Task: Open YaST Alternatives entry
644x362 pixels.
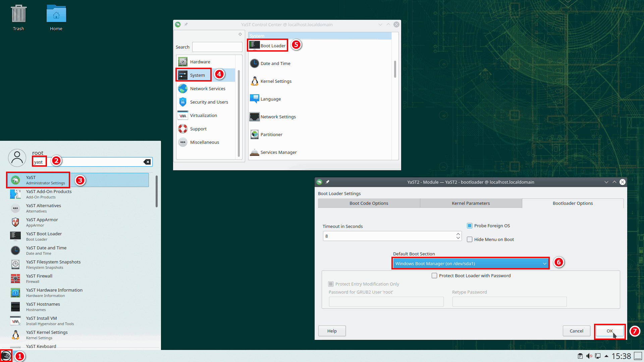Action: 78,208
